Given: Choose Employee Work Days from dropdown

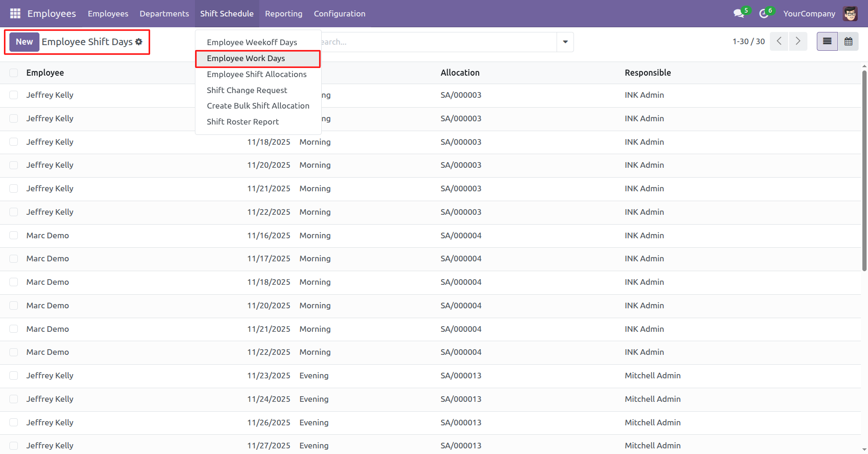Looking at the screenshot, I should click(x=258, y=58).
